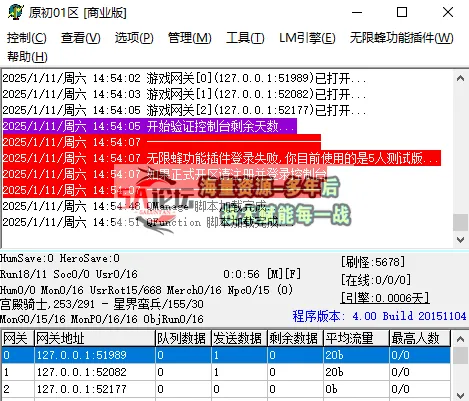This screenshot has height=401, width=469.
Task: Click the 队列数据 column header
Action: (x=183, y=338)
